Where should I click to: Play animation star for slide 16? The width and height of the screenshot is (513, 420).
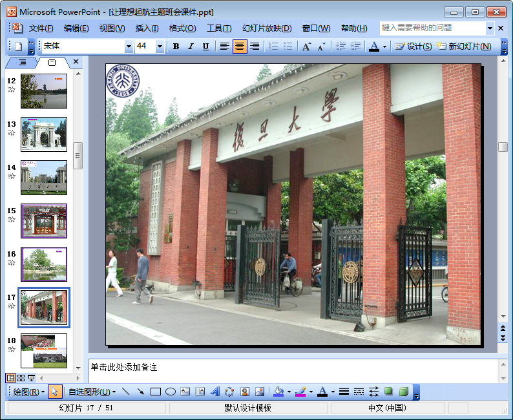click(x=12, y=262)
